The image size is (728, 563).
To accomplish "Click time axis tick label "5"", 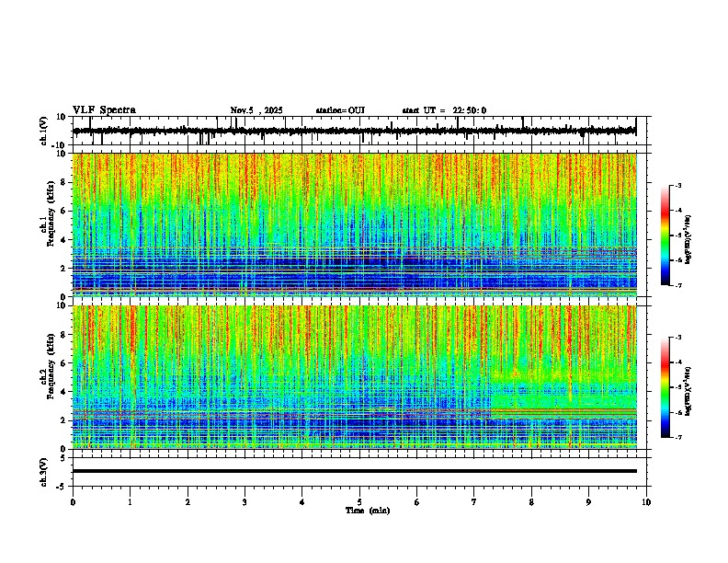I will click(359, 502).
